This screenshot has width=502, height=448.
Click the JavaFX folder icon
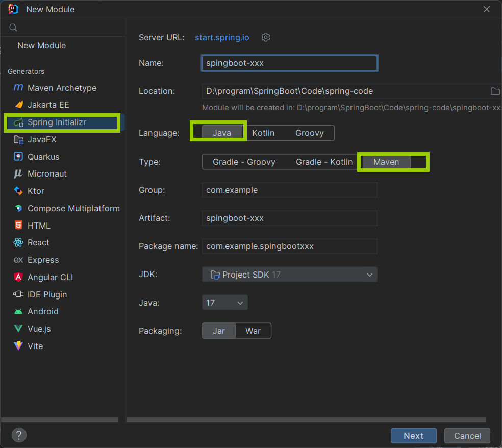[x=18, y=140]
